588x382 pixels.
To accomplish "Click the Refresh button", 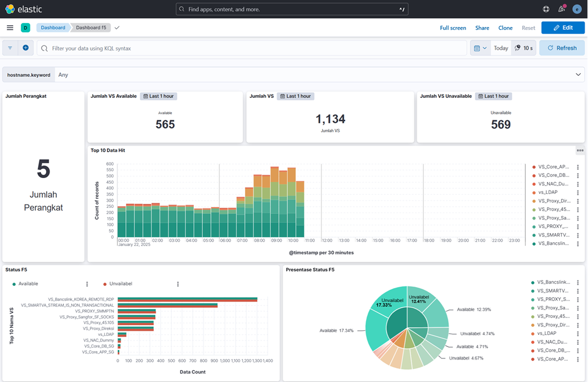I will 562,48.
